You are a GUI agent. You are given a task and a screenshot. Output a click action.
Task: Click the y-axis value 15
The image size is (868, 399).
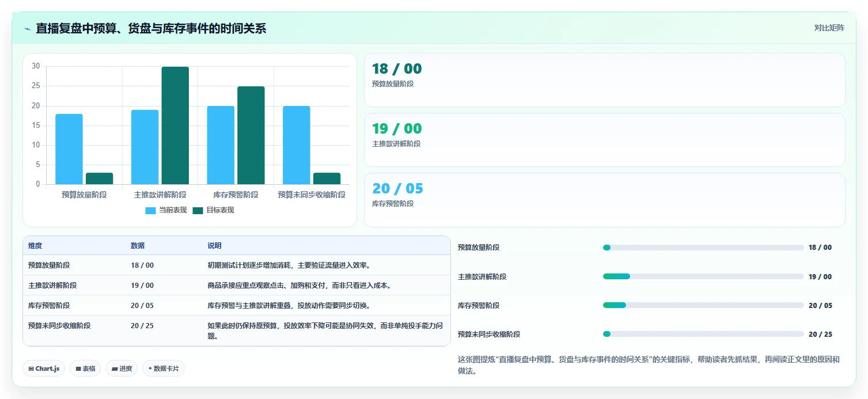click(x=36, y=126)
